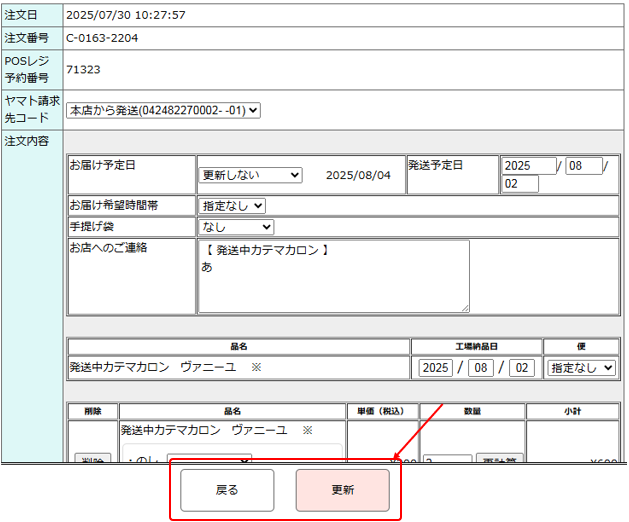The width and height of the screenshot is (629, 522).
Task: Click the 発送予定日 day field
Action: coord(519,184)
